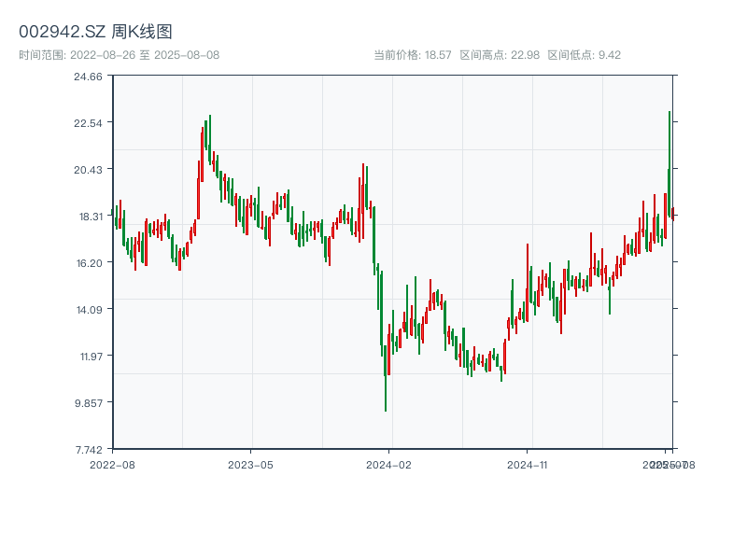Image resolution: width=747 pixels, height=560 pixels.
Task: Select the 2022-08 x-axis date marker
Action: point(112,464)
